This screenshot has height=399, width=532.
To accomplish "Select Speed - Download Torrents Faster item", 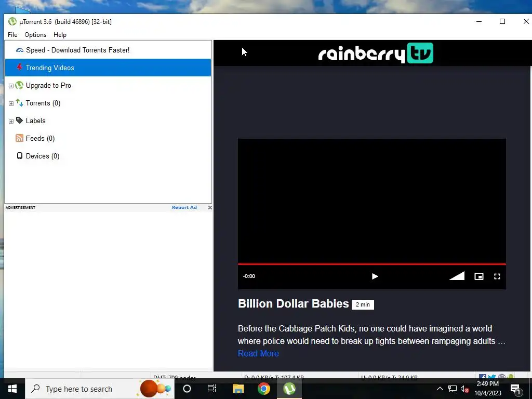I will click(x=78, y=50).
